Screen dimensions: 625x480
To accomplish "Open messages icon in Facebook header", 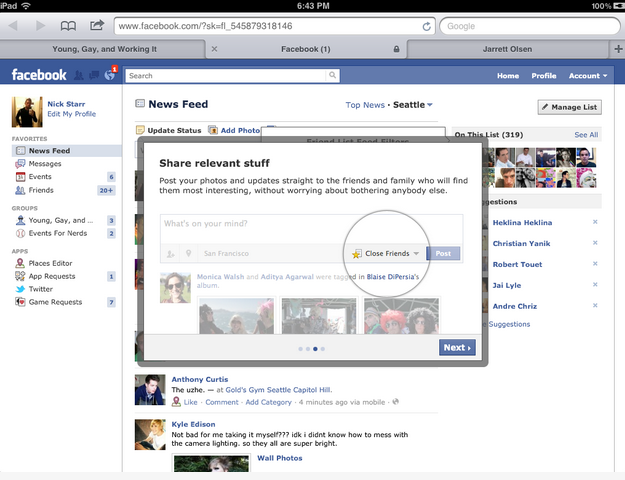I will pyautogui.click(x=94, y=75).
